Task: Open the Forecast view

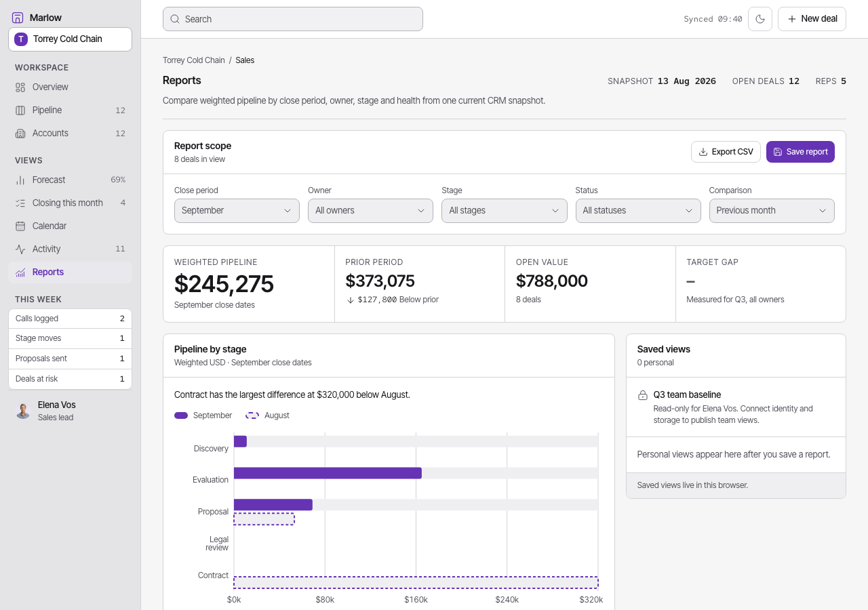Action: pos(70,180)
